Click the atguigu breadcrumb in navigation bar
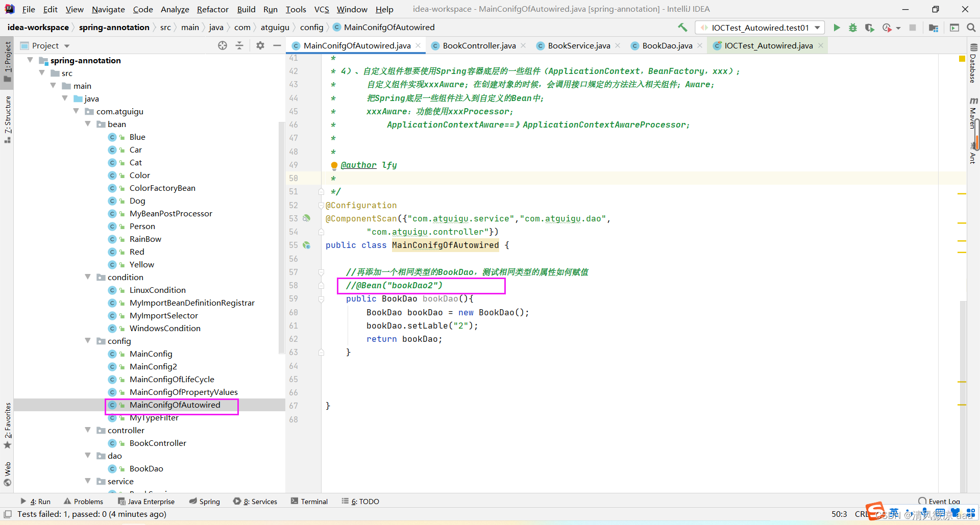 click(x=275, y=28)
